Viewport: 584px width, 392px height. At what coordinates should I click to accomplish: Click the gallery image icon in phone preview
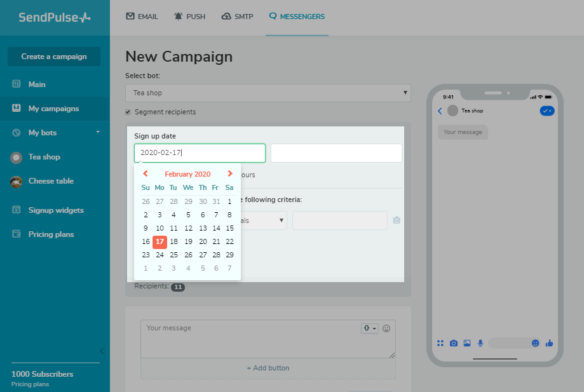coord(467,343)
